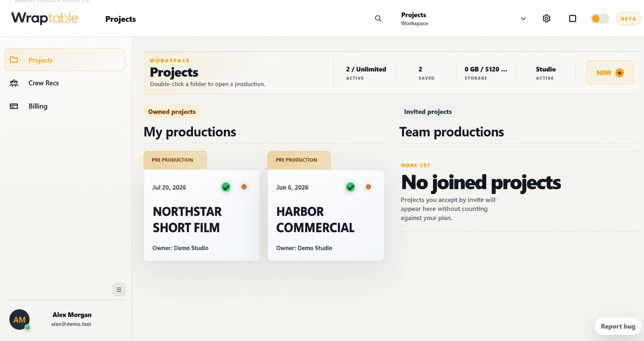
Task: Click Harbor Commercial's green checkmark icon
Action: [x=350, y=187]
